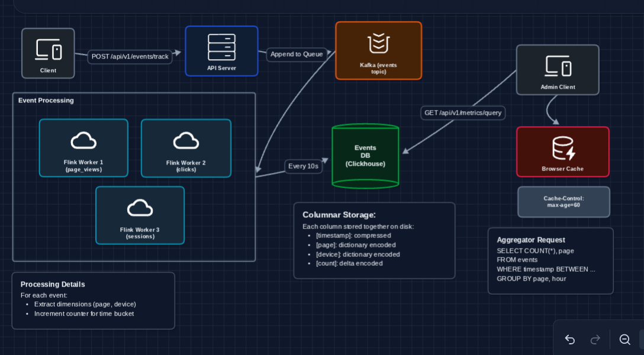This screenshot has height=355, width=644.
Task: Click the Kafka events topic icon
Action: [378, 44]
